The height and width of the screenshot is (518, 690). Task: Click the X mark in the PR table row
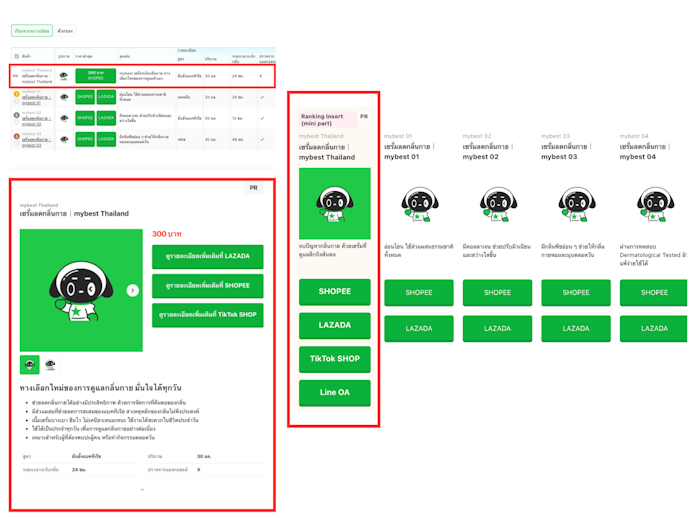[261, 76]
